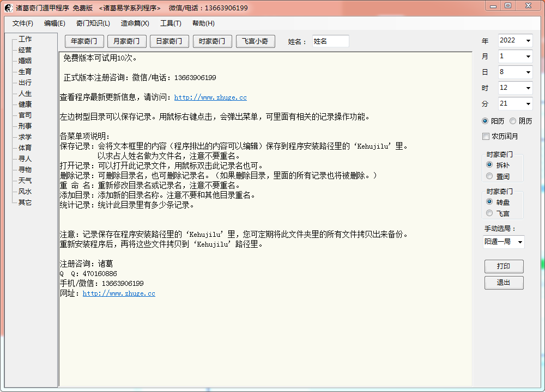Viewport: 545px width, 392px height.
Task: Click the 退出 exit button
Action: (x=504, y=283)
